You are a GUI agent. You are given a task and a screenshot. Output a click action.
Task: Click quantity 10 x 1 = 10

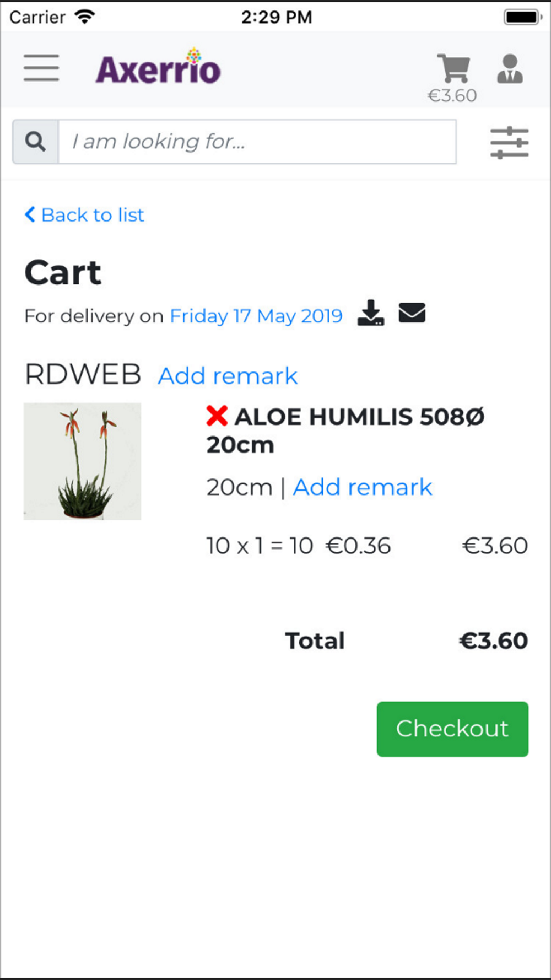click(260, 546)
